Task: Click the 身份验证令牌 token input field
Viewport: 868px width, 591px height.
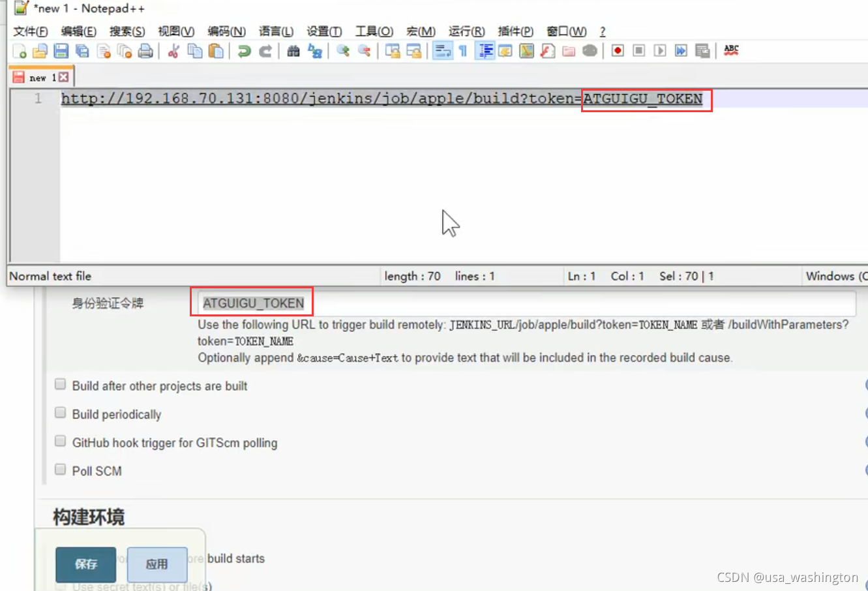Action: coord(527,303)
